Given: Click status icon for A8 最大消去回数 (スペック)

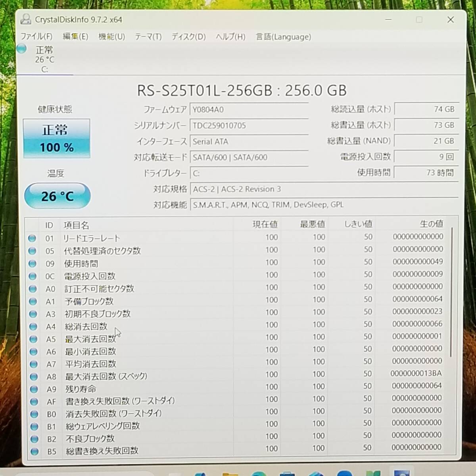Looking at the screenshot, I should point(34,376).
